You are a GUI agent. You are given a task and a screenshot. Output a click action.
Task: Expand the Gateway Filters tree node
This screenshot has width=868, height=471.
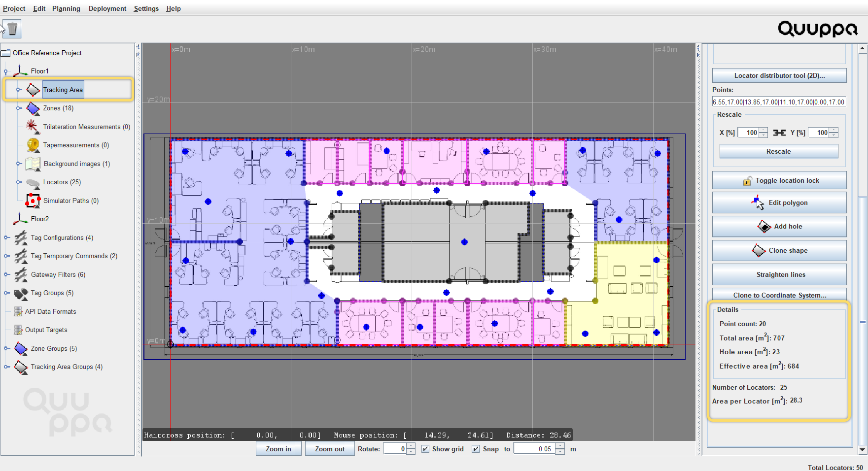pyautogui.click(x=6, y=274)
